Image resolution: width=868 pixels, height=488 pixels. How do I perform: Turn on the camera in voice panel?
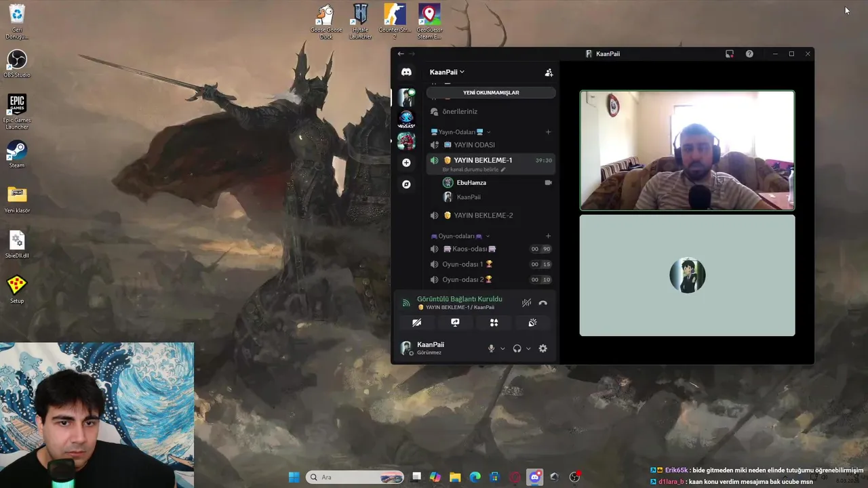click(417, 323)
